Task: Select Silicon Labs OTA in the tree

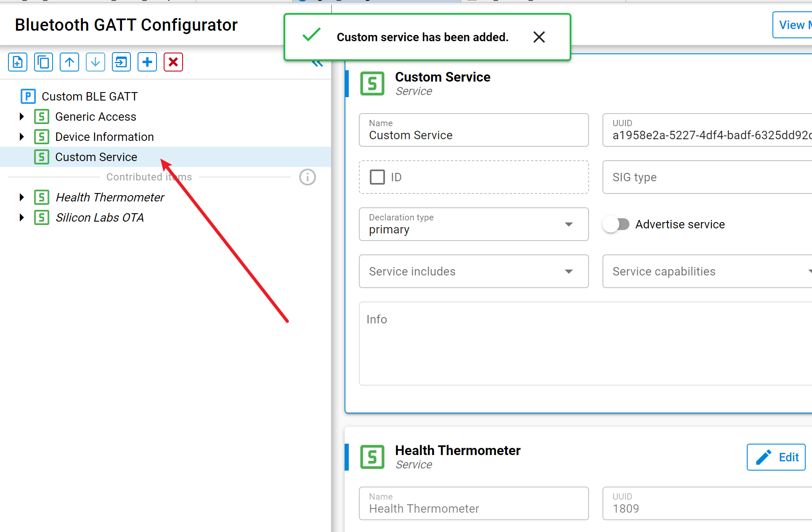Action: [x=100, y=217]
